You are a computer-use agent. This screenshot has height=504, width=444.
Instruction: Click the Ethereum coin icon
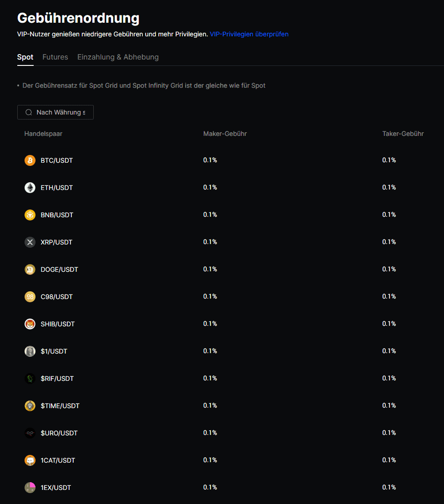tap(30, 188)
